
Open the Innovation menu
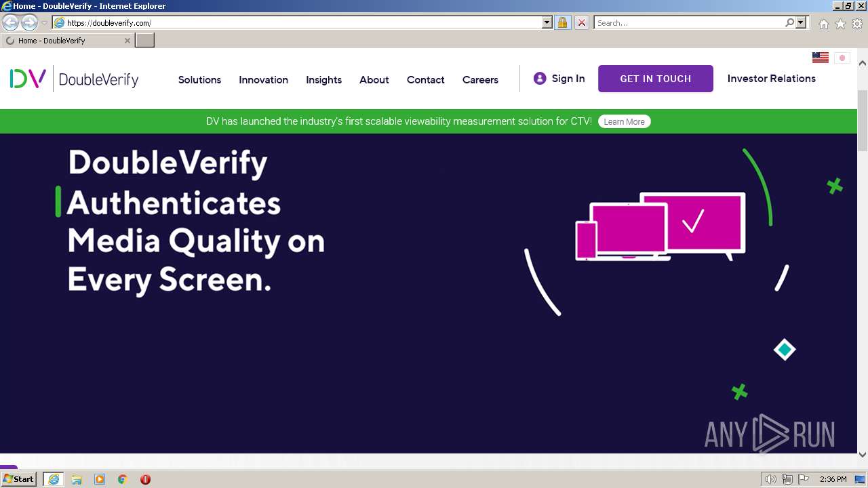[263, 79]
